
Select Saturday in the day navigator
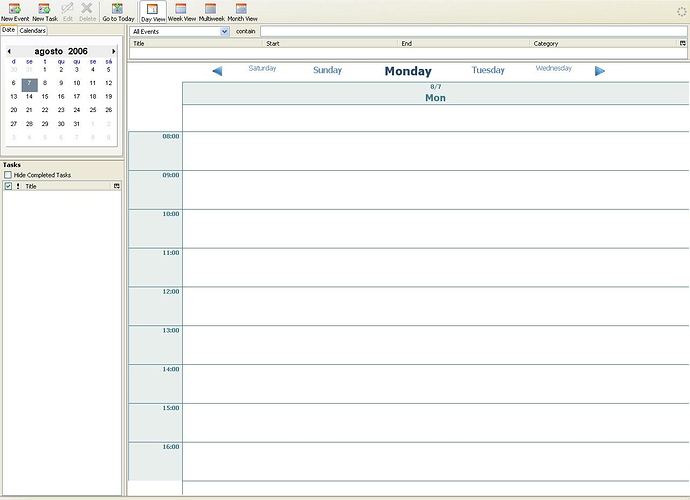(262, 68)
